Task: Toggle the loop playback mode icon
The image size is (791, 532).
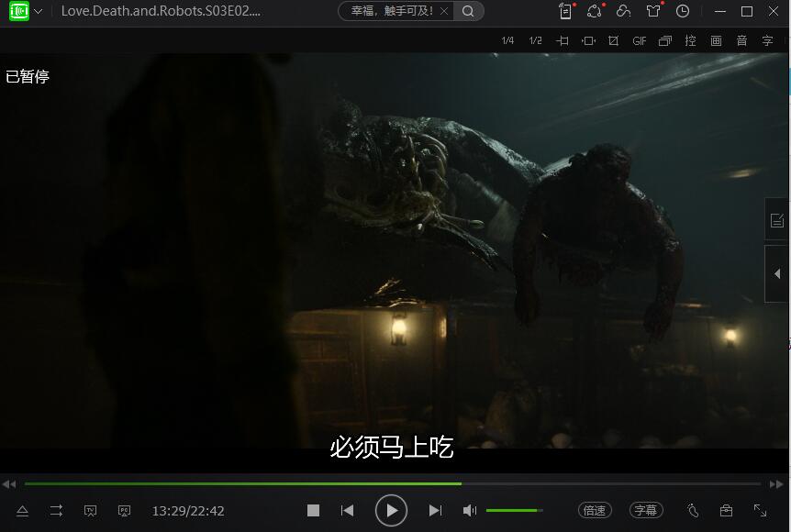Action: pyautogui.click(x=56, y=510)
